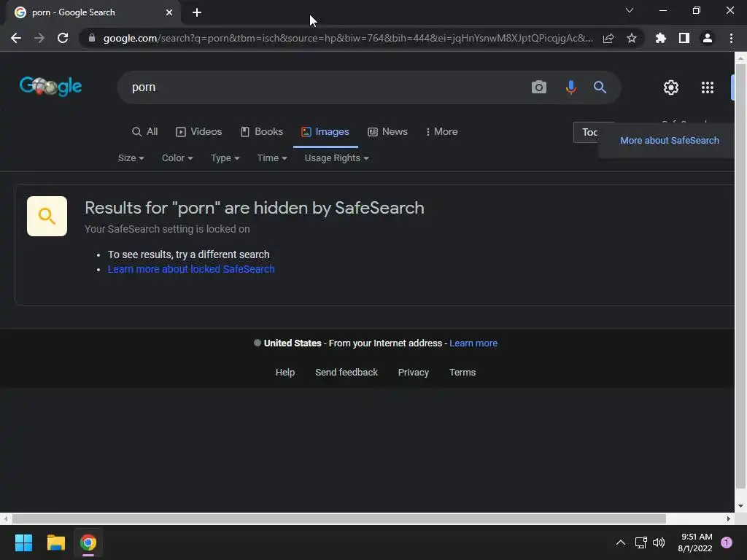
Task: Click the yellow search magnifier tile
Action: coord(47,216)
